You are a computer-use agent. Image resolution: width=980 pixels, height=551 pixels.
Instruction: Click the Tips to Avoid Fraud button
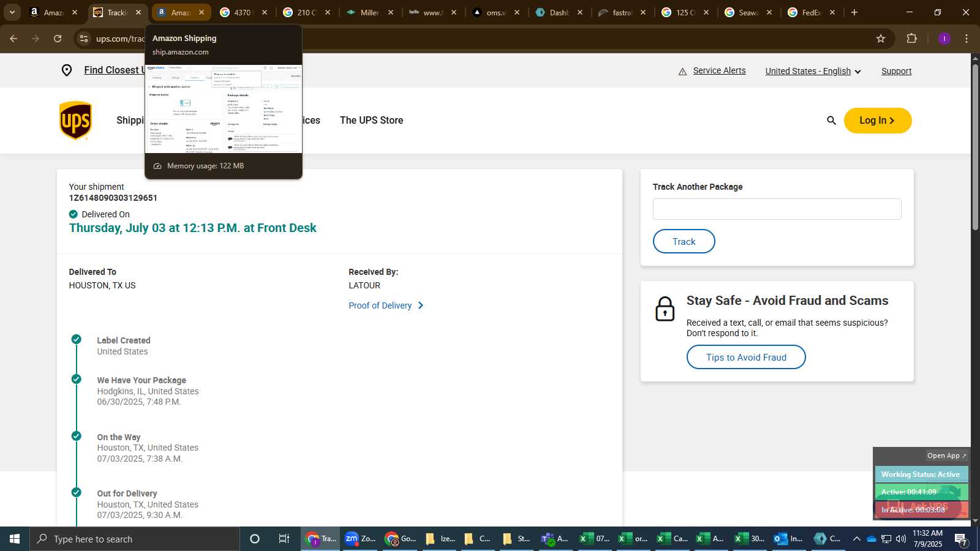pos(746,357)
